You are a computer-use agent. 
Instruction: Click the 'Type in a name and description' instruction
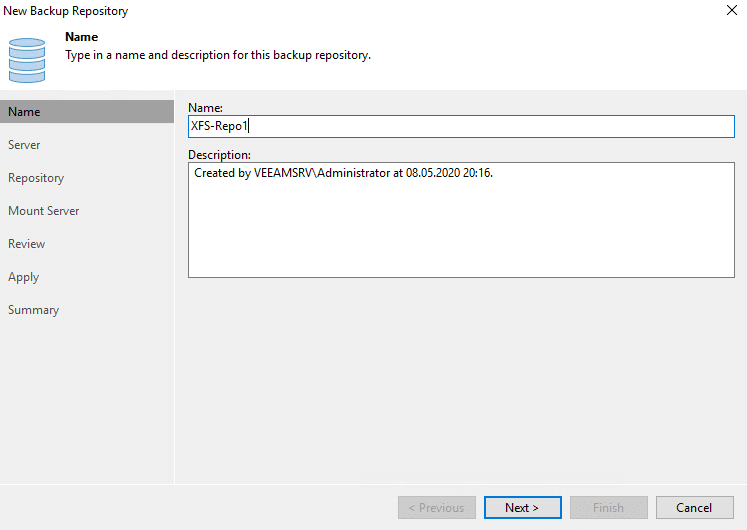pos(218,55)
